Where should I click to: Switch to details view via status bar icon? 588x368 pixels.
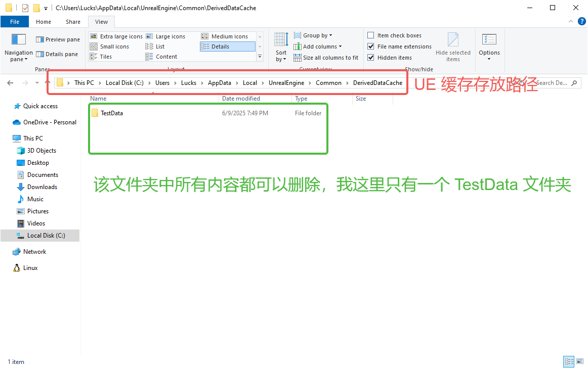[x=569, y=361]
